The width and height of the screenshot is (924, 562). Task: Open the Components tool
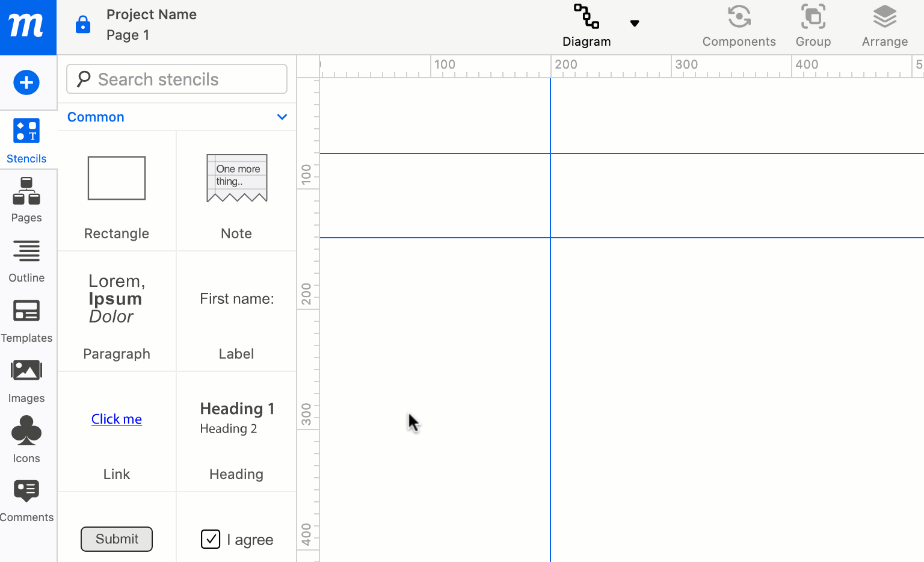(739, 26)
